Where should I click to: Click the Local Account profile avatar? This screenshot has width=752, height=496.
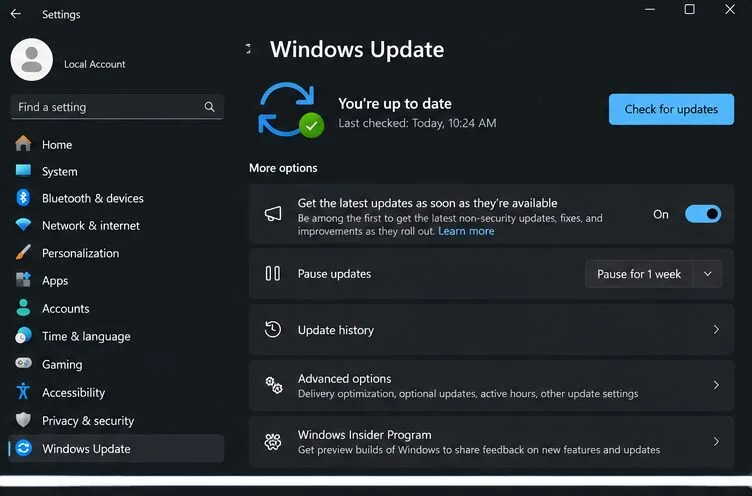32,60
